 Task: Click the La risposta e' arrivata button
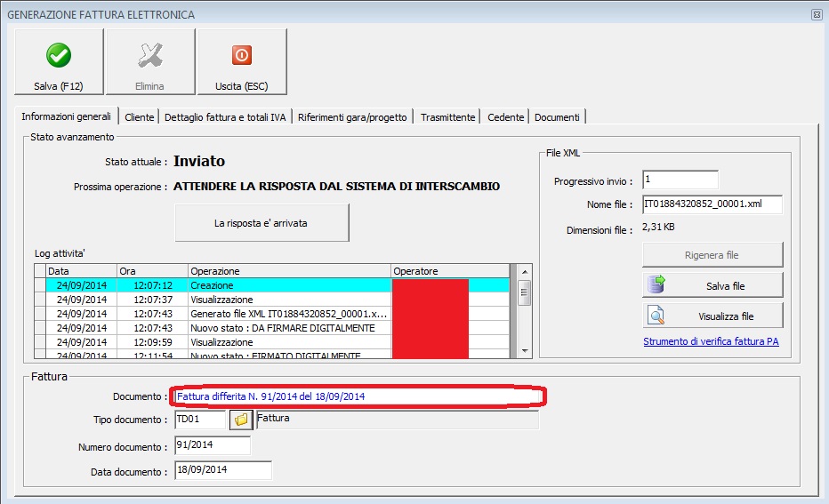[x=262, y=223]
